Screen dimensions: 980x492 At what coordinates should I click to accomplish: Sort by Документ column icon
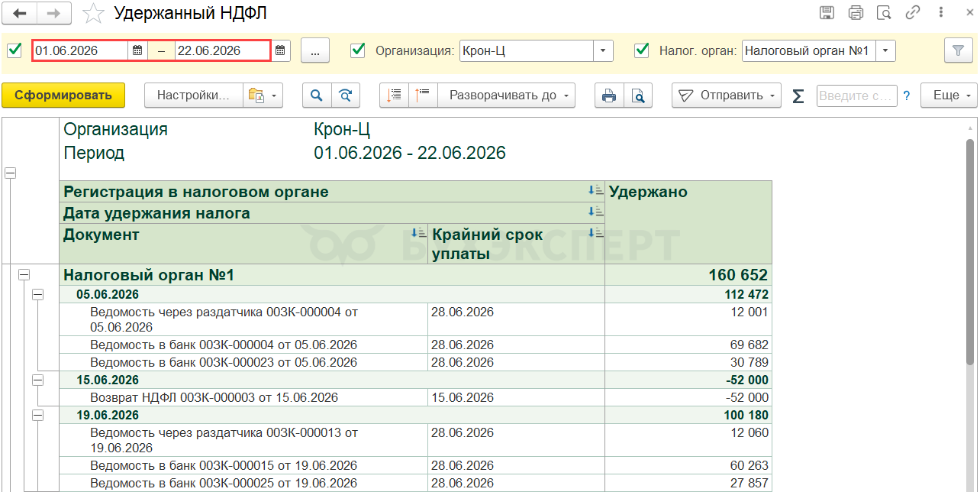[419, 233]
